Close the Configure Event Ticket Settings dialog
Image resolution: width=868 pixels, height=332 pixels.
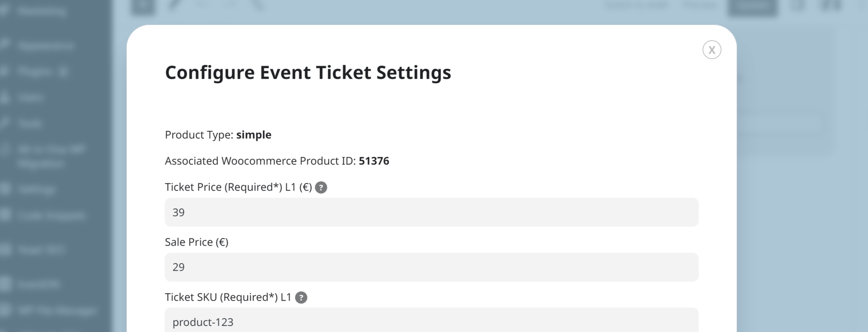point(711,50)
